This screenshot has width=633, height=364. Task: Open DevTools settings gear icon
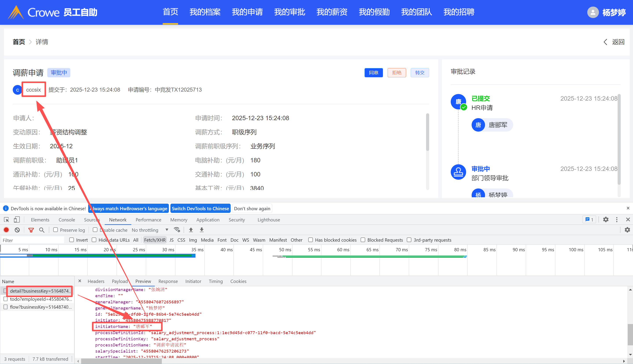point(606,219)
